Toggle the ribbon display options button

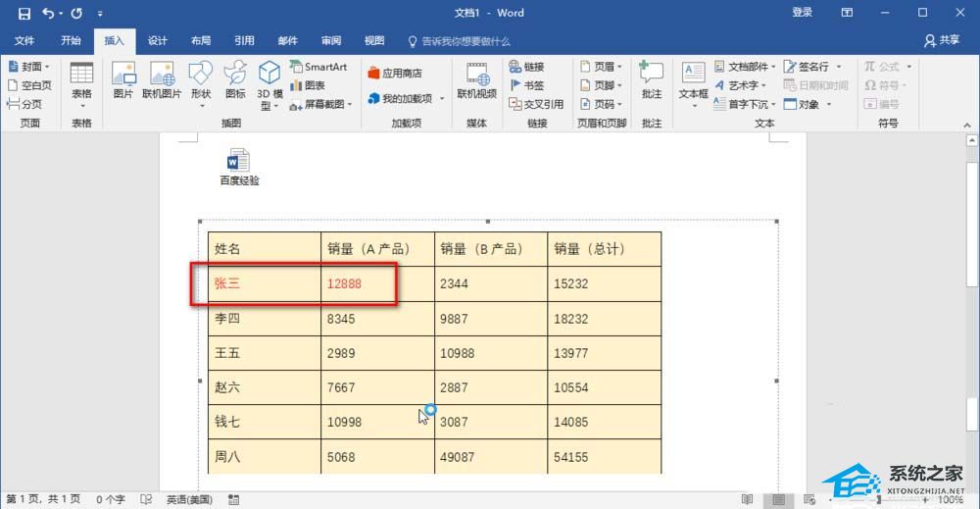point(847,13)
